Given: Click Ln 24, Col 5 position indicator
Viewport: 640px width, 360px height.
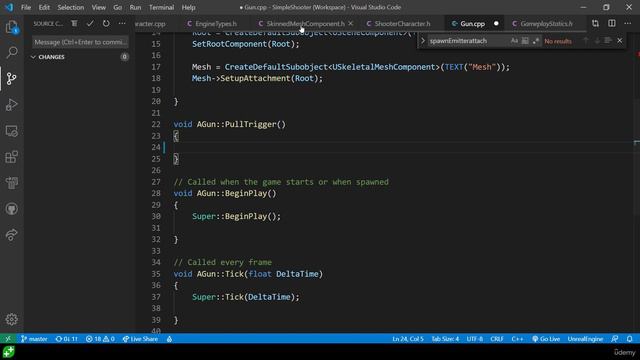Looking at the screenshot, I should [x=408, y=339].
